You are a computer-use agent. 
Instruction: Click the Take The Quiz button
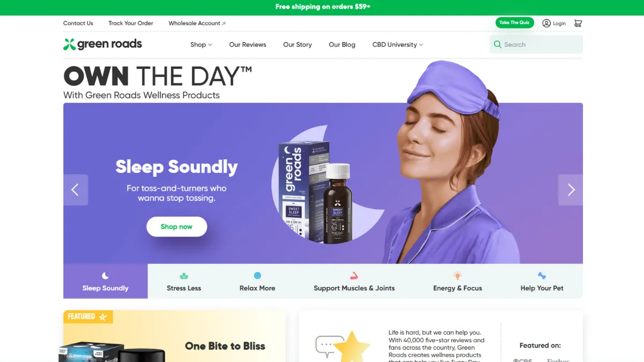click(x=515, y=23)
